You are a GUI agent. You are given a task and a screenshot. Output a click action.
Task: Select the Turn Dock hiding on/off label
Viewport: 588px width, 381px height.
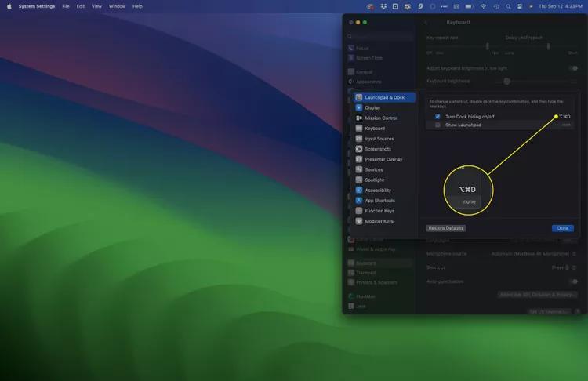pyautogui.click(x=470, y=117)
